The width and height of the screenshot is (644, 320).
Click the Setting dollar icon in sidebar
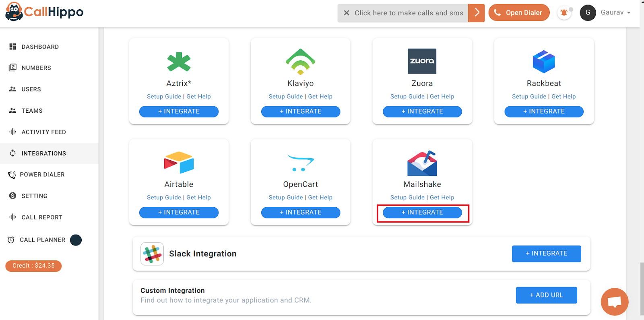(x=13, y=196)
